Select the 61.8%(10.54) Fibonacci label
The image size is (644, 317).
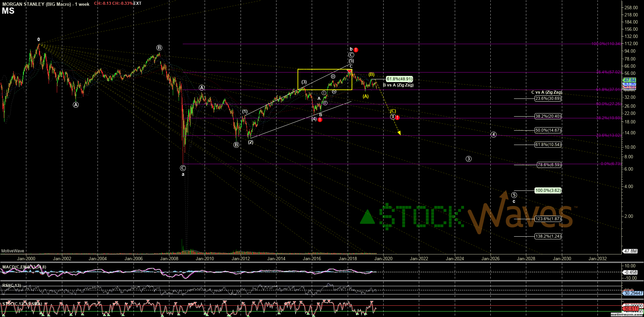click(x=548, y=145)
